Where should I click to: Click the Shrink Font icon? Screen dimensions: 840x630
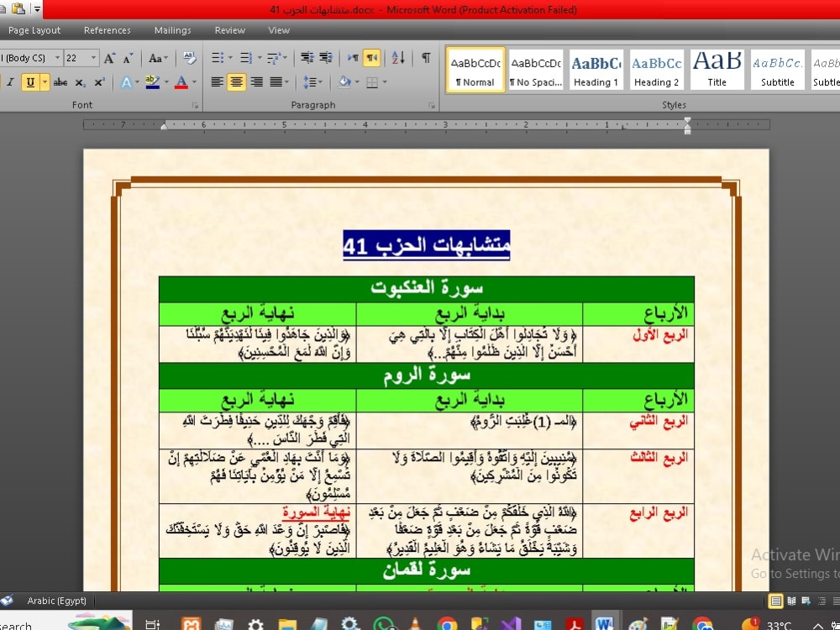tap(128, 58)
